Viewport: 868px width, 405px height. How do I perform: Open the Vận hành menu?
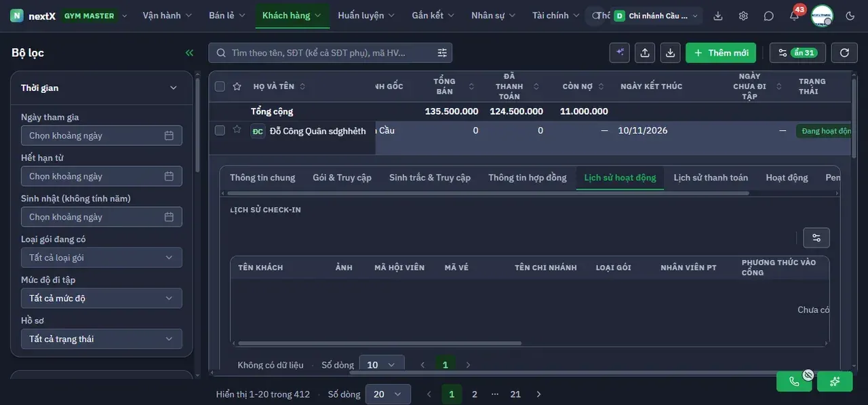tap(167, 16)
